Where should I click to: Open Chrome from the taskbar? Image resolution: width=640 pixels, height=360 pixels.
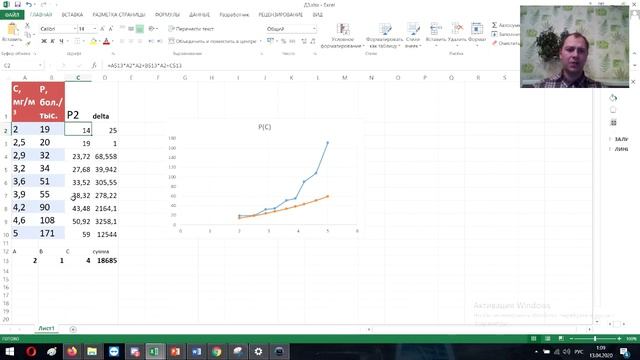point(217,352)
